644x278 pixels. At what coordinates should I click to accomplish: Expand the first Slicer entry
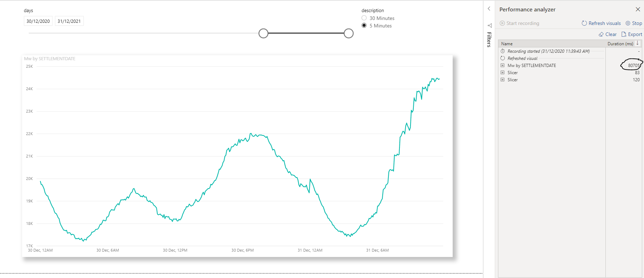(503, 72)
